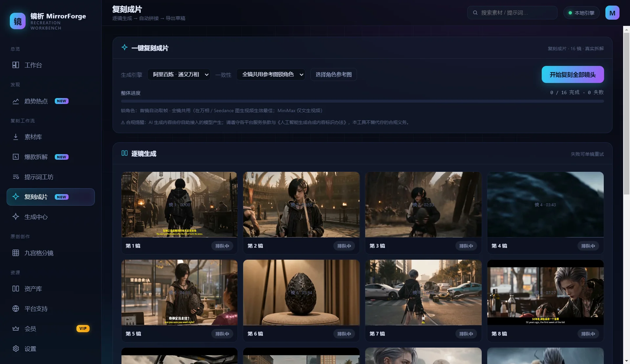This screenshot has width=630, height=364.
Task: Open 九宫格分镜 menu item
Action: click(51, 253)
